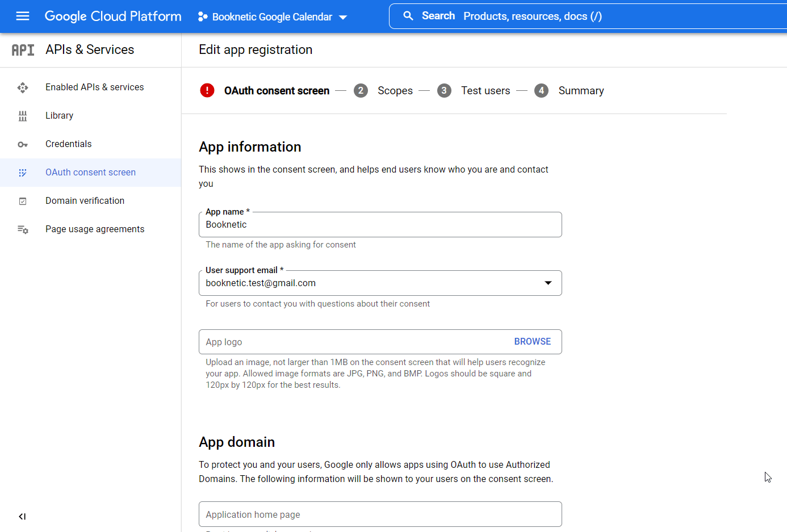Click the App domain heading
The image size is (787, 532).
[237, 442]
